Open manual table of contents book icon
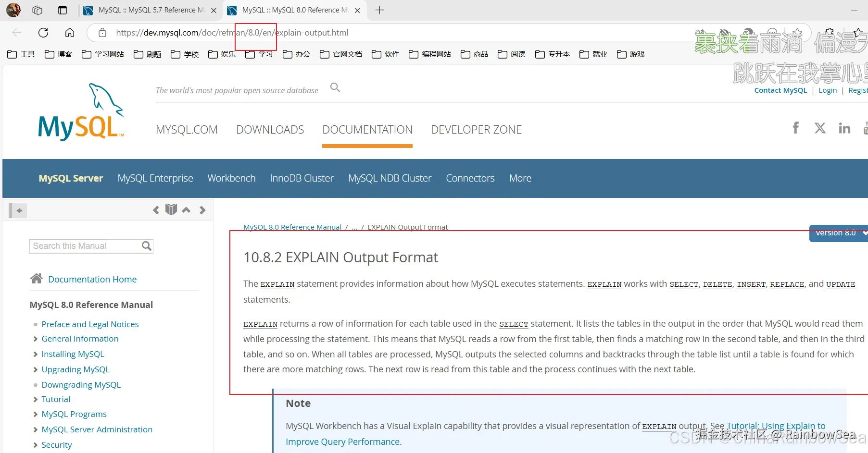This screenshot has height=453, width=868. 171,209
